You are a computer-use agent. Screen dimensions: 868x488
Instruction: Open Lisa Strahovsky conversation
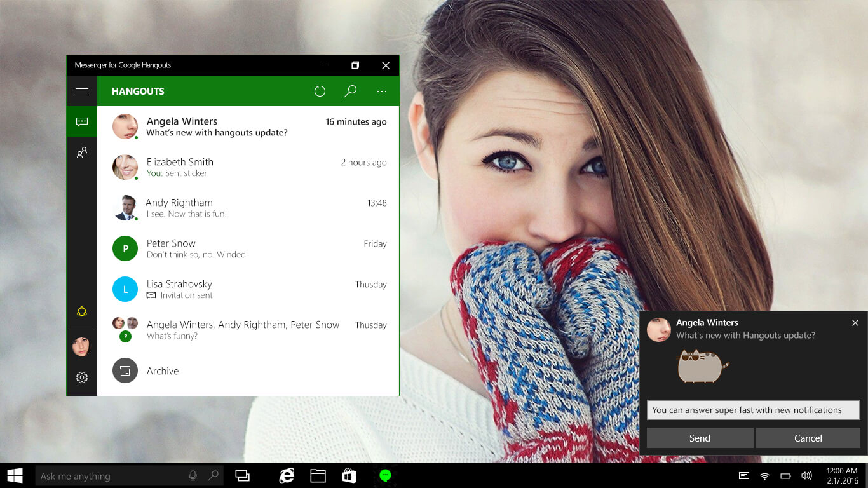tap(248, 289)
